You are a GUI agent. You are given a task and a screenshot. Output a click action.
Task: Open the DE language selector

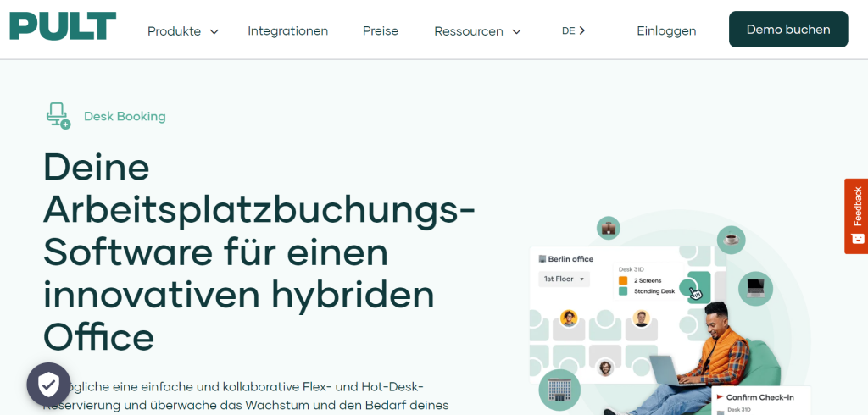point(574,31)
